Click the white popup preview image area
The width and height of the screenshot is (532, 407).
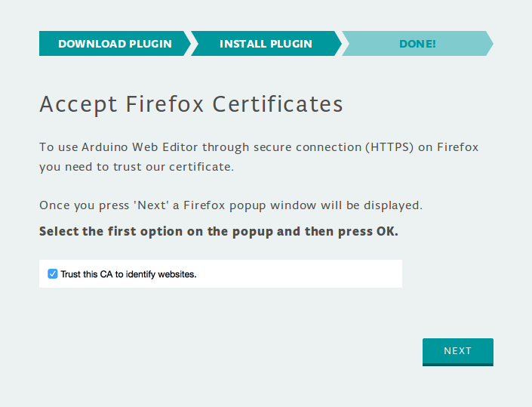tap(302, 274)
